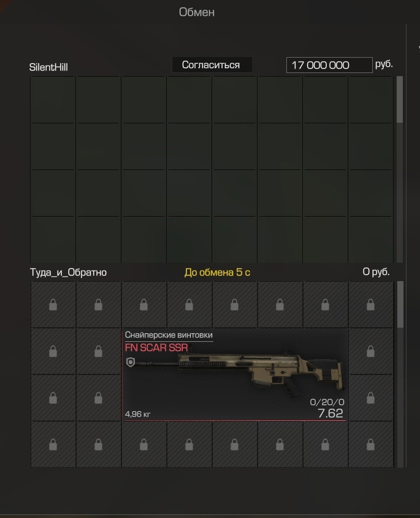The width and height of the screenshot is (420, 518).
Task: Click the padlock directly right of the rifle's top half
Action: (370, 351)
